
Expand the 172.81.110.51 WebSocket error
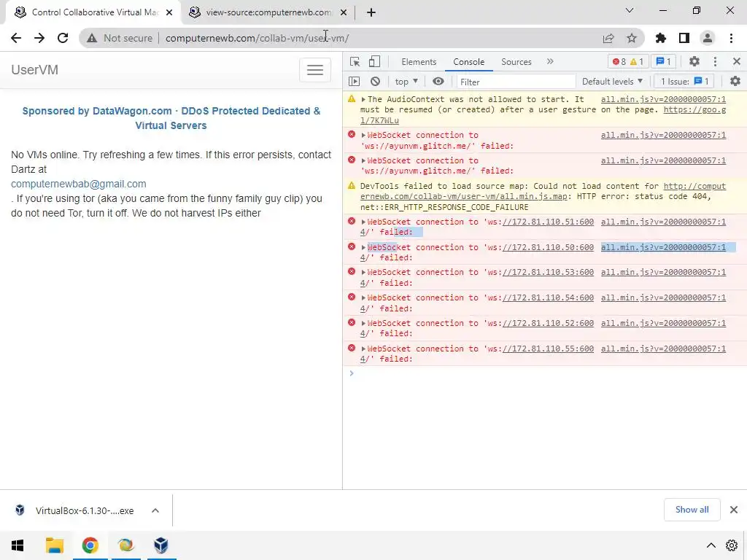[363, 222]
